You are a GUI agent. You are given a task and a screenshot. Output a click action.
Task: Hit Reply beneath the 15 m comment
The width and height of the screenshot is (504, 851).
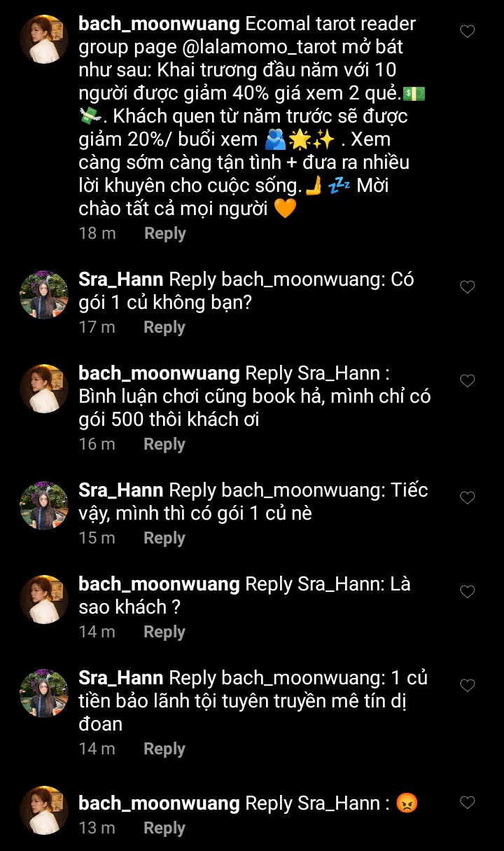click(x=164, y=538)
